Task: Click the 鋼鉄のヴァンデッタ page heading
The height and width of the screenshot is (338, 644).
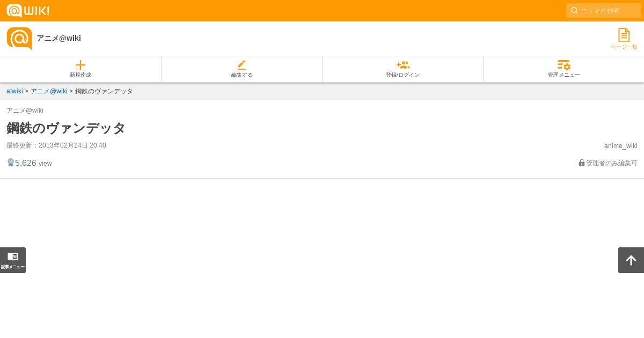Action: 65,128
